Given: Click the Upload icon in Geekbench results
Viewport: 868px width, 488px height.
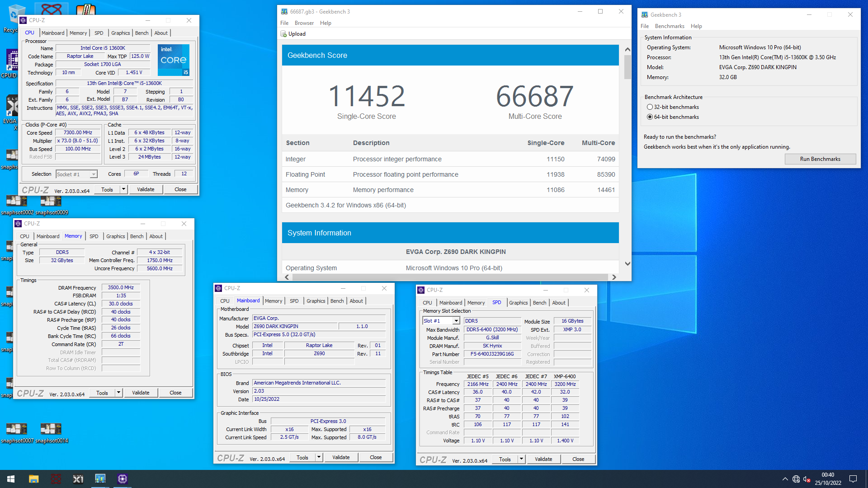Looking at the screenshot, I should (283, 34).
